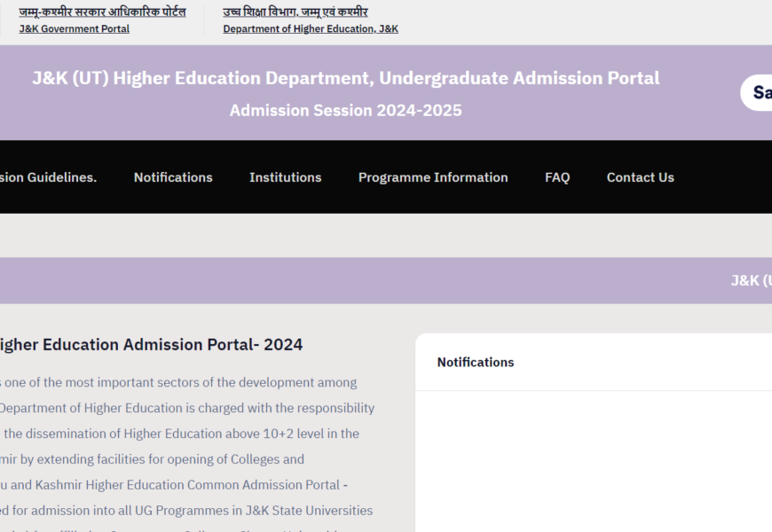
Task: Select Programme Information in the navigation bar
Action: pyautogui.click(x=433, y=177)
